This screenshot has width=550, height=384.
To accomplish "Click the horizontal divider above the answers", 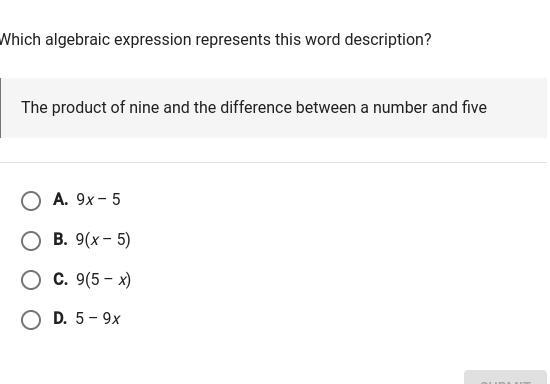I will point(274,162).
